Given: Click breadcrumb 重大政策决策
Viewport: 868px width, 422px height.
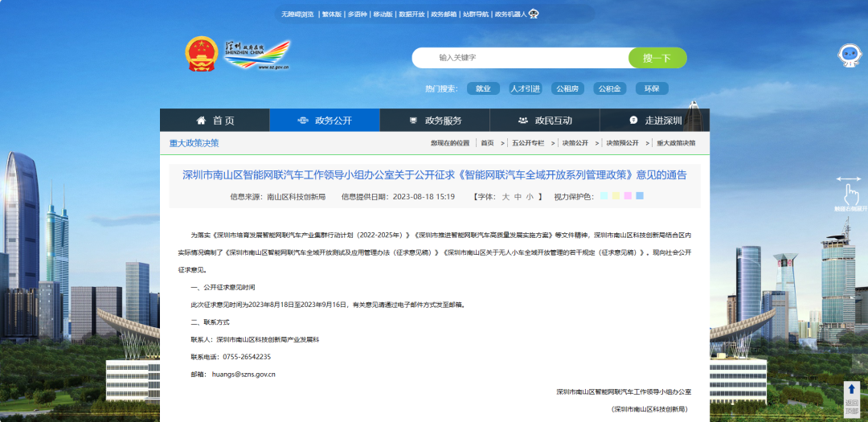Looking at the screenshot, I should click(677, 143).
